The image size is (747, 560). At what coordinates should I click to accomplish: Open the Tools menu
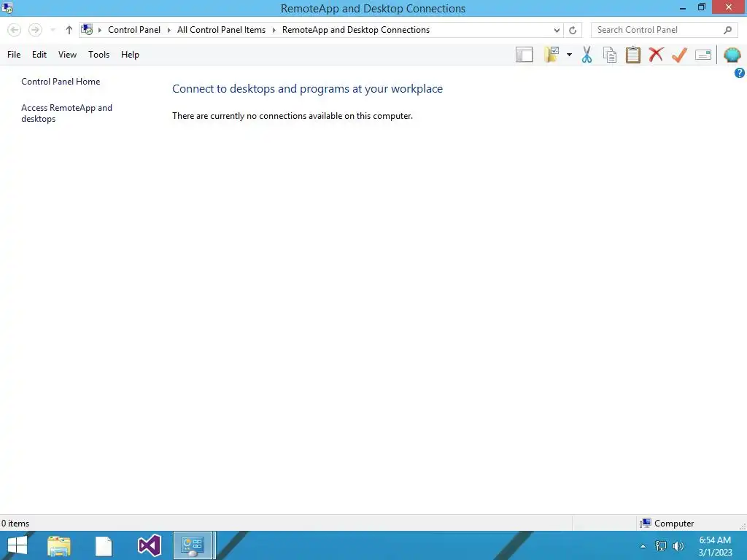click(98, 55)
